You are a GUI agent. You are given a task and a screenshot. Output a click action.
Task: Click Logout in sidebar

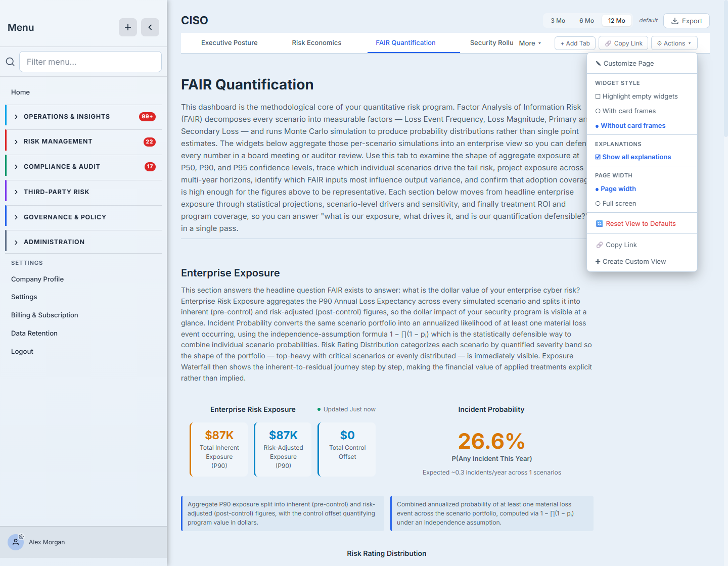(22, 351)
